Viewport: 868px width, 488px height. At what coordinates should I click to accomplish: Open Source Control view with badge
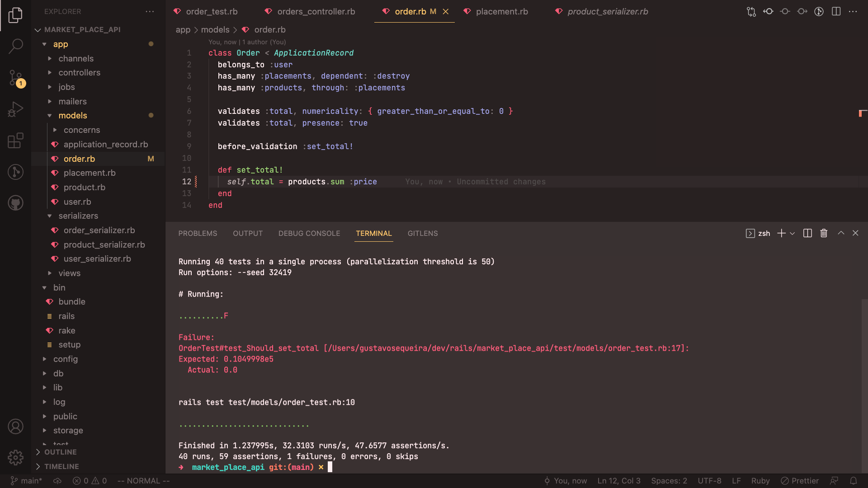16,78
